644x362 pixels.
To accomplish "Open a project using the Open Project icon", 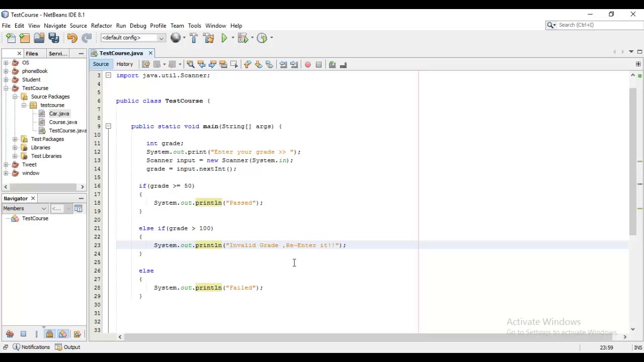I will pos(39,38).
